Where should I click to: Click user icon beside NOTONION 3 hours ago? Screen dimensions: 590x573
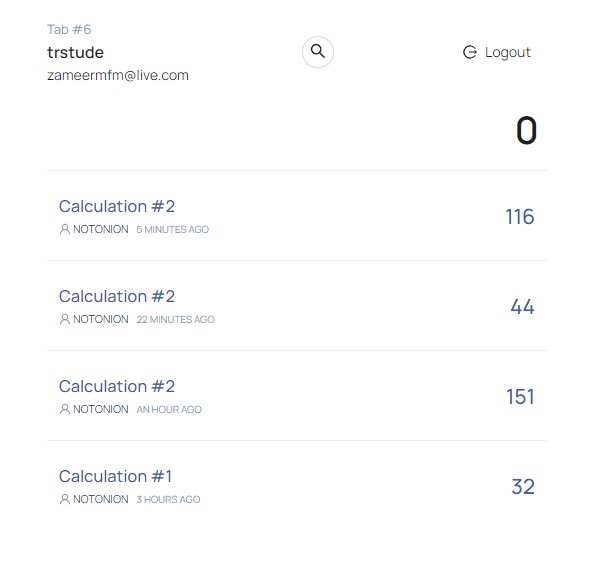pyautogui.click(x=65, y=499)
